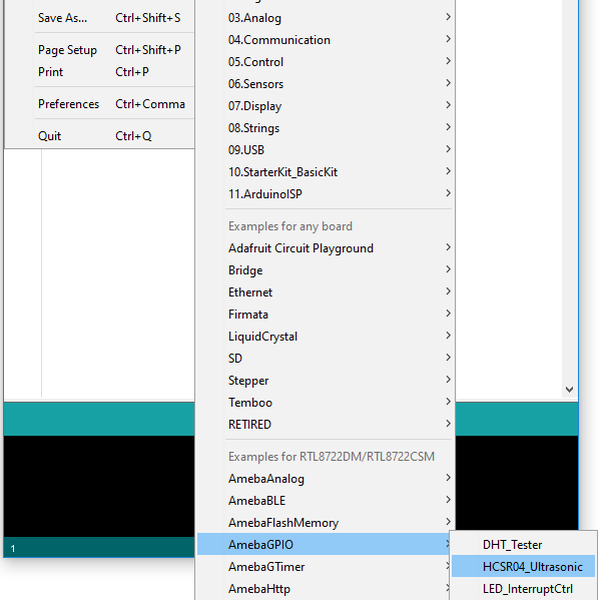Expand the 09.USB examples submenu
This screenshot has width=600, height=600.
pos(326,150)
